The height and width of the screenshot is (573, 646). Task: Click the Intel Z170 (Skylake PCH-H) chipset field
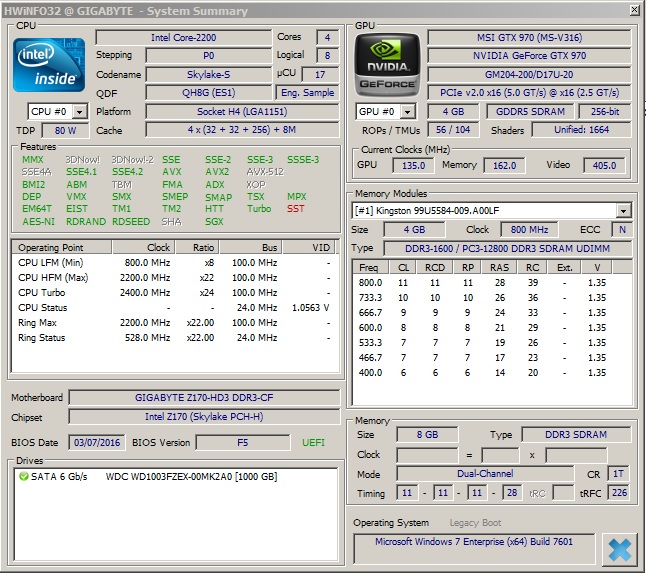click(x=204, y=416)
